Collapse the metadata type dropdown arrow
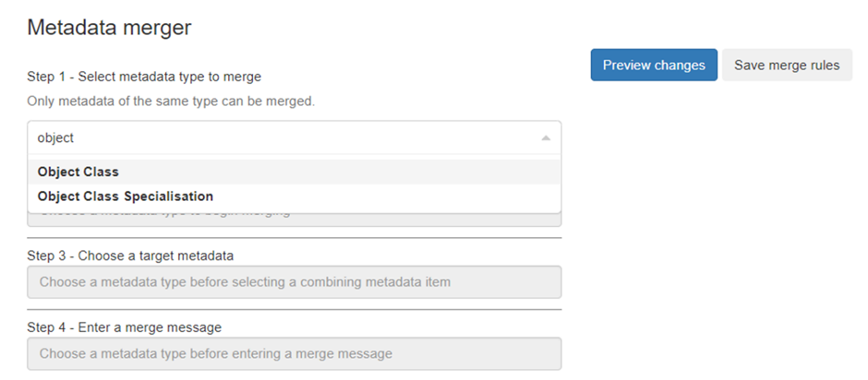Screen dimensions: 868x380 coord(546,137)
